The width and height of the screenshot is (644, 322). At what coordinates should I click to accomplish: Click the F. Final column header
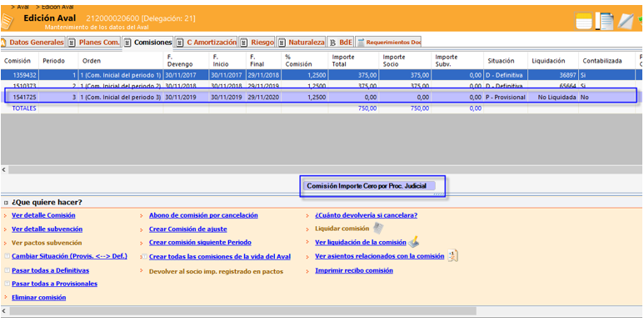pyautogui.click(x=263, y=60)
